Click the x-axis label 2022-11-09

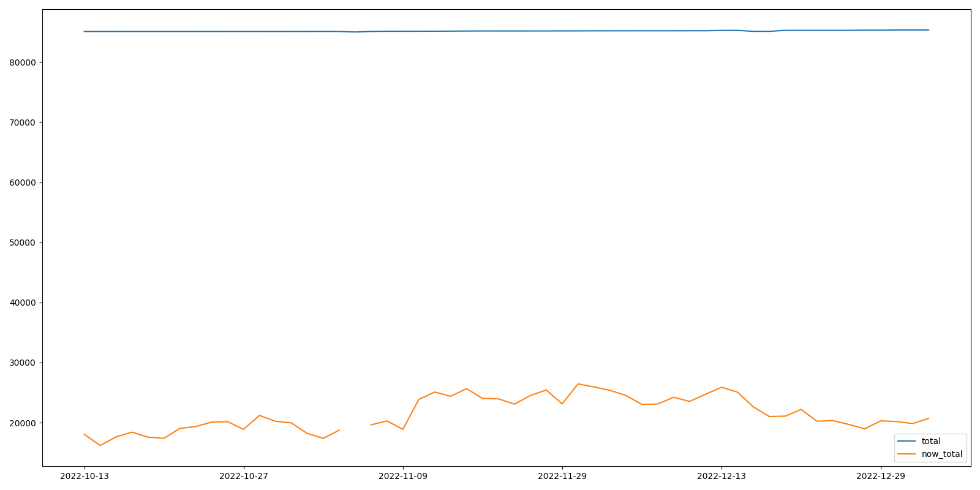[x=403, y=476]
